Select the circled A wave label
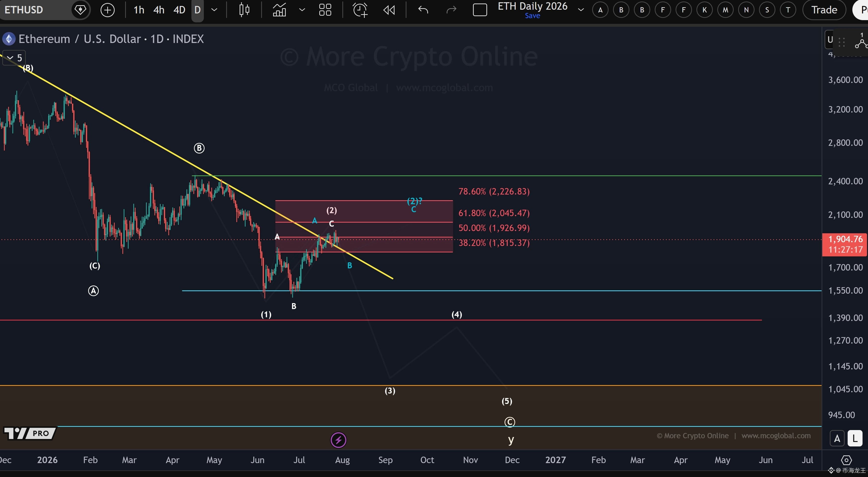 pos(93,291)
